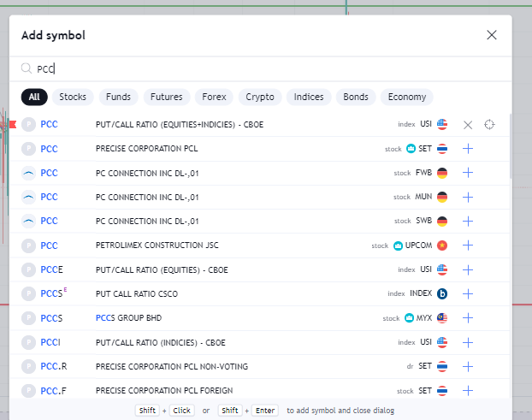Click PCC ticker for CBOE Put/Call Ratio
The image size is (532, 420).
[x=50, y=125]
